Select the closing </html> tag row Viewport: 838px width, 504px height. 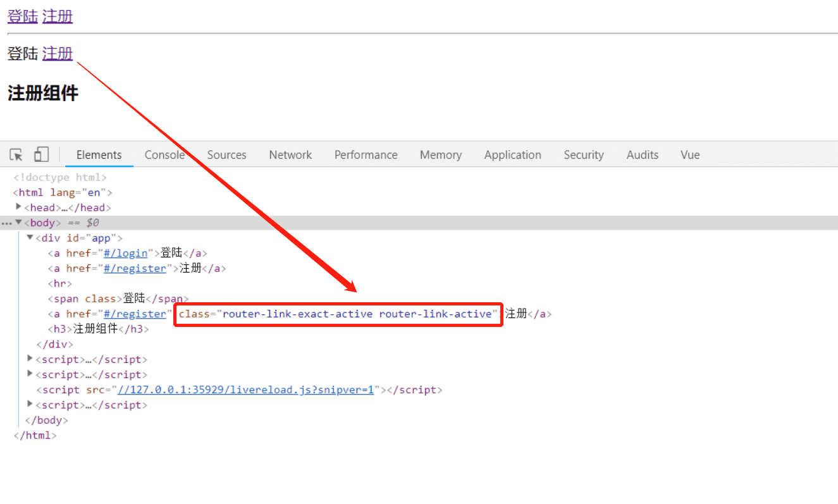pyautogui.click(x=35, y=435)
